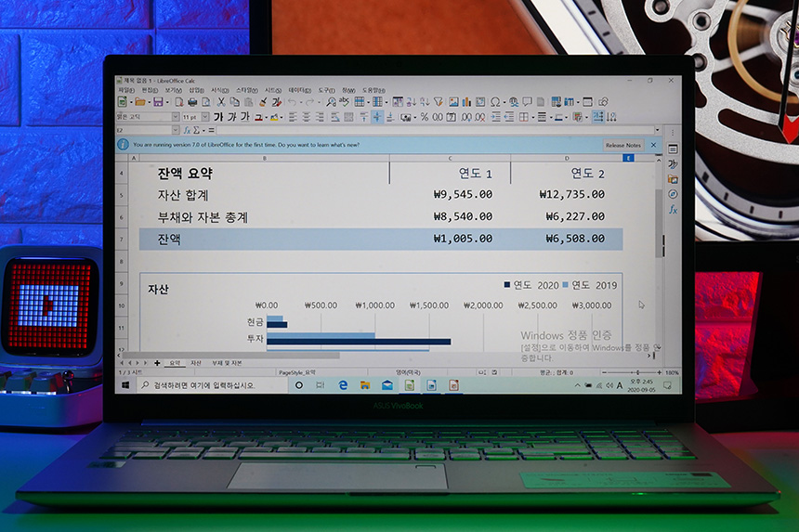
Task: Click the Copy icon
Action: (x=234, y=102)
